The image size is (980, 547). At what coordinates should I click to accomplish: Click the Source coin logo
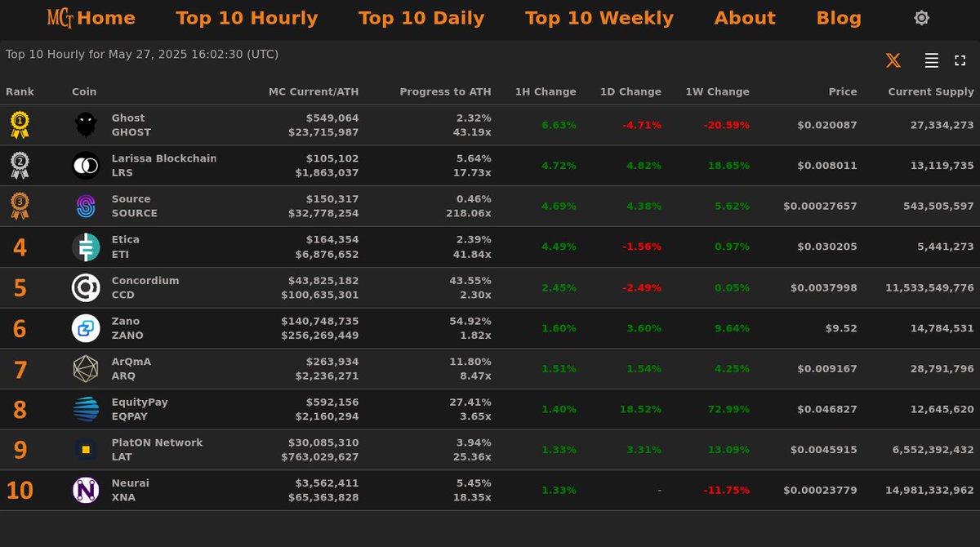click(86, 207)
